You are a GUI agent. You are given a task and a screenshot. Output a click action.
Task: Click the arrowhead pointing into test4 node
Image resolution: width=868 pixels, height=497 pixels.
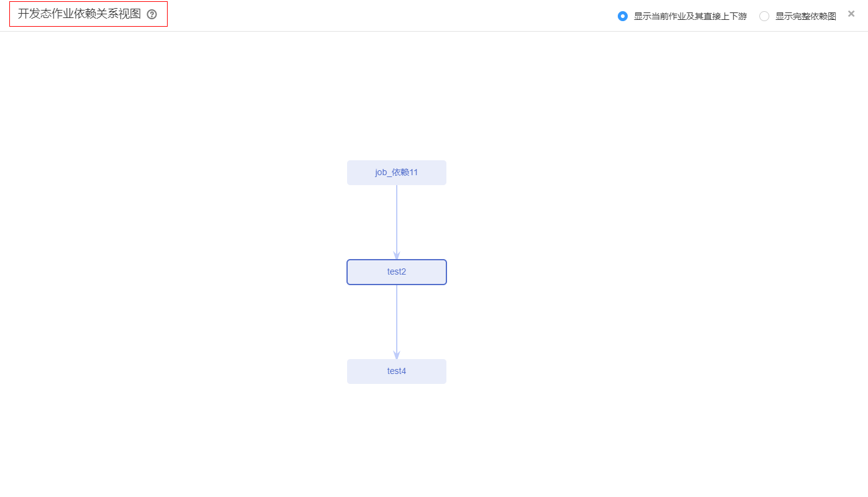(x=397, y=355)
